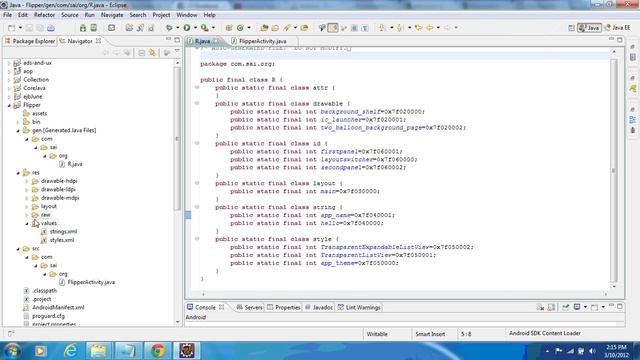Open the Android SDK Manager icon
640x360 pixels.
[x=83, y=28]
